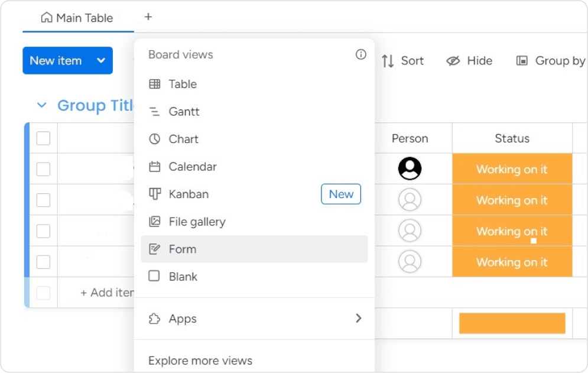Expand the Apps submenu chevron
The height and width of the screenshot is (373, 588).
[x=358, y=318]
